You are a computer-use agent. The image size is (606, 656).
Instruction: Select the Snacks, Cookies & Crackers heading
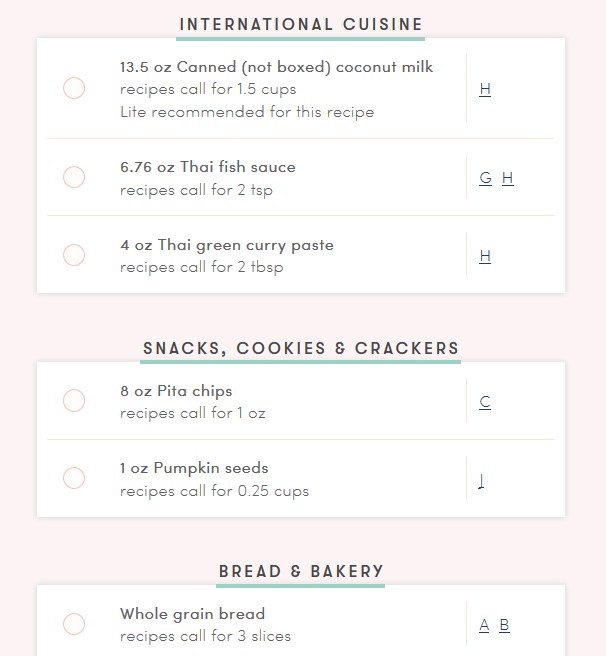tap(301, 349)
